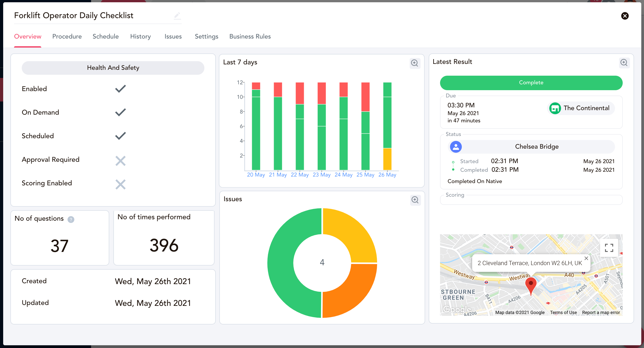Viewport: 644px width, 348px height.
Task: Click The Continental store icon
Action: click(x=555, y=108)
